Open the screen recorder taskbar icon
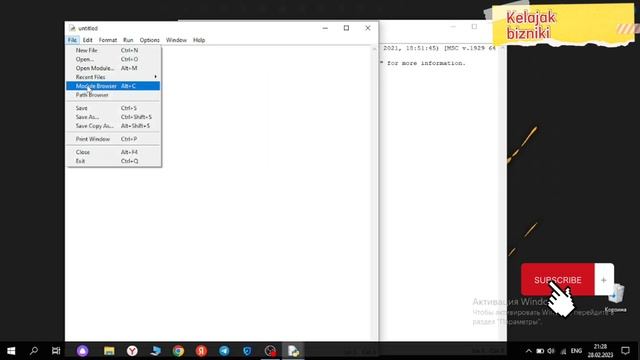This screenshot has height=360, width=640. coord(270,351)
